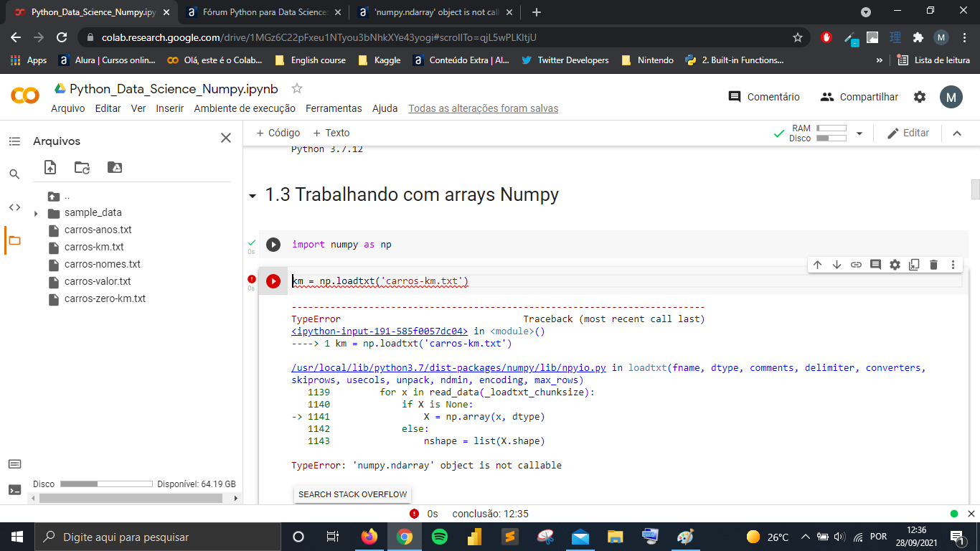Expand the sample_data folder

36,213
